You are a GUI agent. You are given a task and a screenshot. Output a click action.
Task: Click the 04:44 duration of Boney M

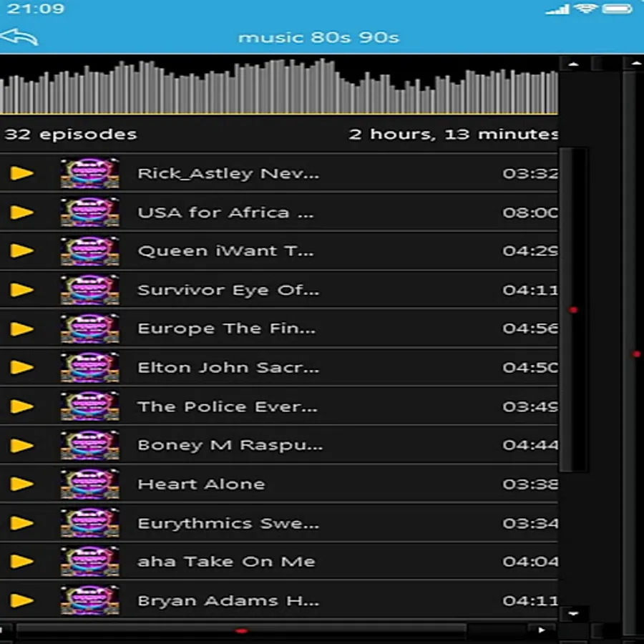point(530,445)
